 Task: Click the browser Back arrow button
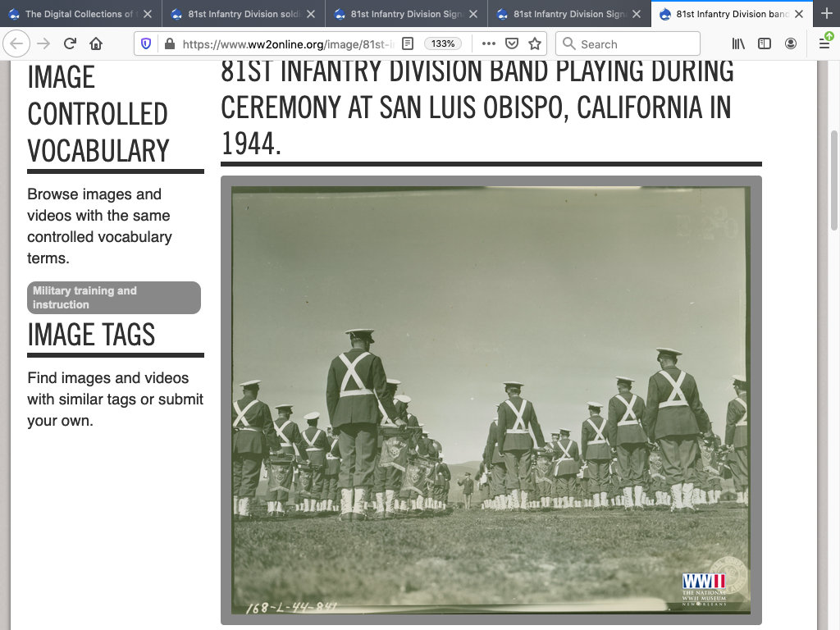click(18, 43)
